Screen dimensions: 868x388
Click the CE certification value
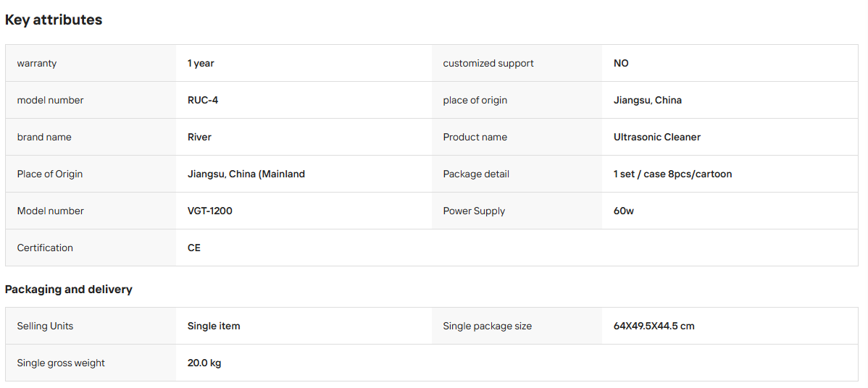coord(193,248)
